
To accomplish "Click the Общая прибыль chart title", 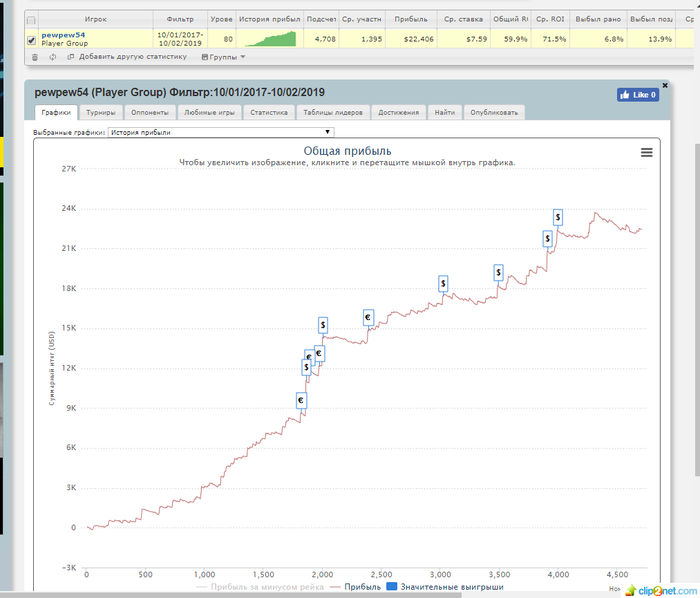I will coord(347,151).
